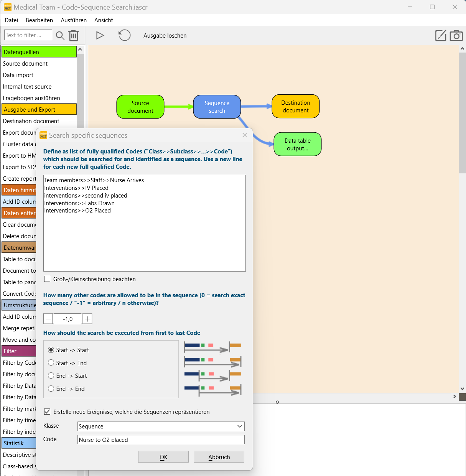The width and height of the screenshot is (466, 476).
Task: Click the edit note pencil icon
Action: tap(441, 35)
